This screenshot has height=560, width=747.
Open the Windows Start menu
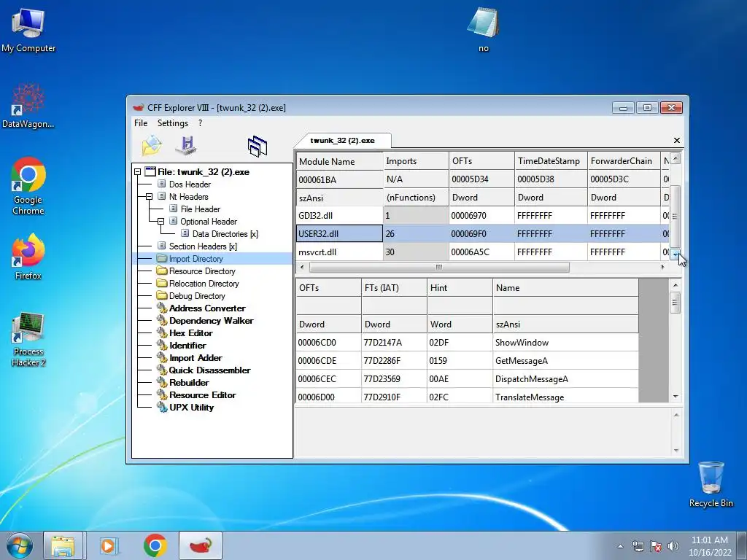[20, 545]
